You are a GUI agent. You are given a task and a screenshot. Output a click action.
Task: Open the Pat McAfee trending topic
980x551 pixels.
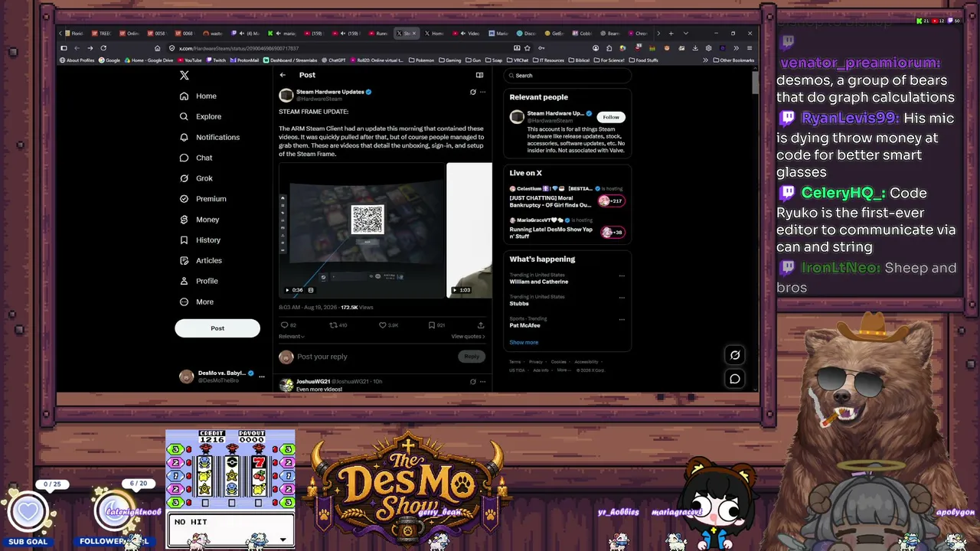tap(525, 325)
